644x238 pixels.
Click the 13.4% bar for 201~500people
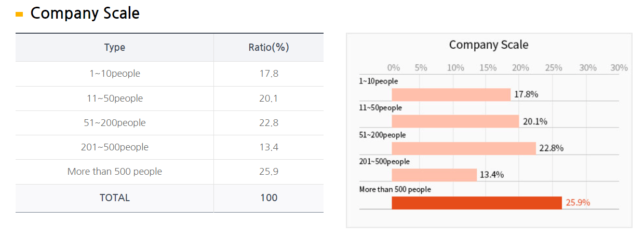point(434,175)
